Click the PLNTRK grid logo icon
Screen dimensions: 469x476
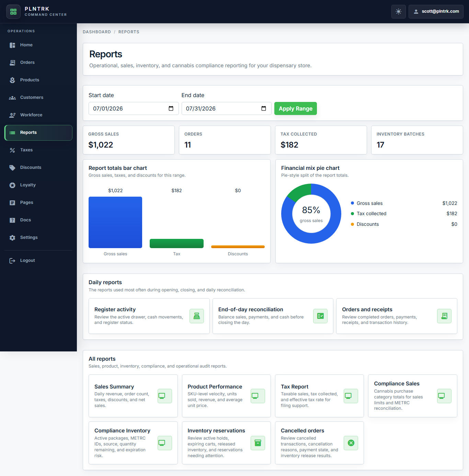coord(13,12)
